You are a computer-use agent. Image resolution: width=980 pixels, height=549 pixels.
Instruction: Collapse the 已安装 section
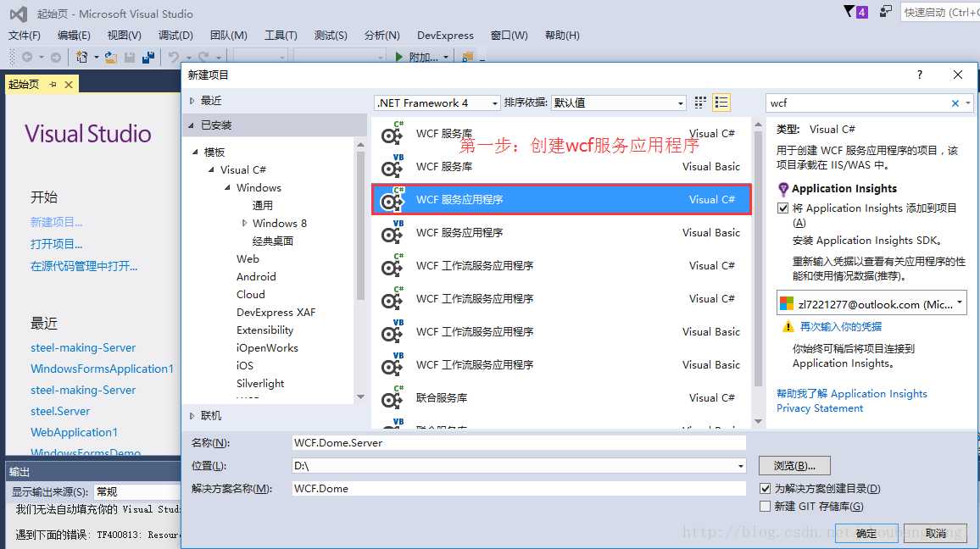[x=192, y=125]
